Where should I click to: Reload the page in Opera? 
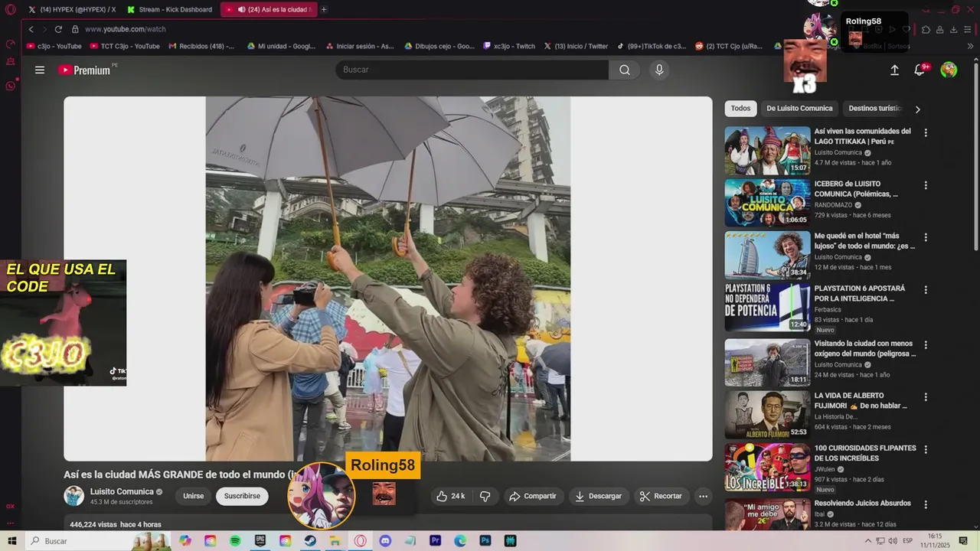pyautogui.click(x=58, y=29)
